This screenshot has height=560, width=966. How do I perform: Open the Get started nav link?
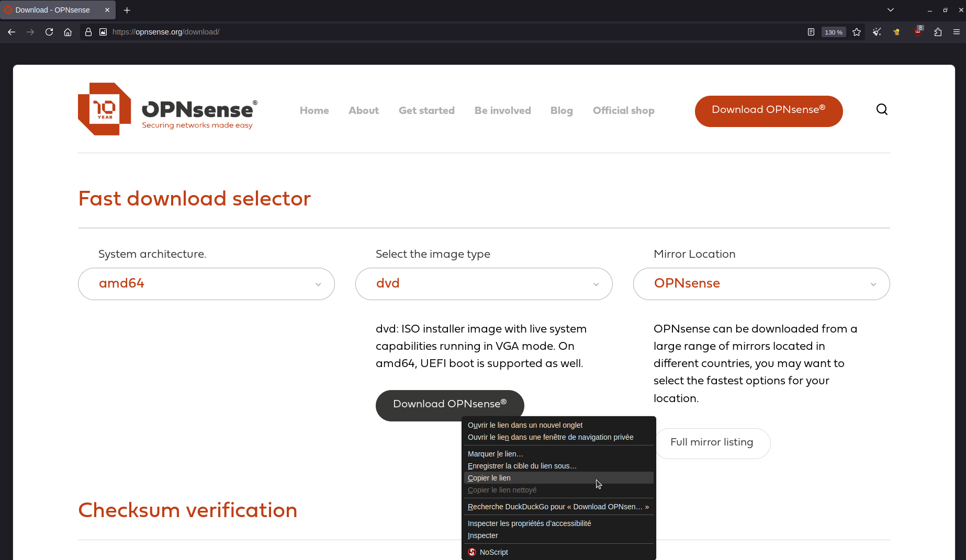pos(426,110)
